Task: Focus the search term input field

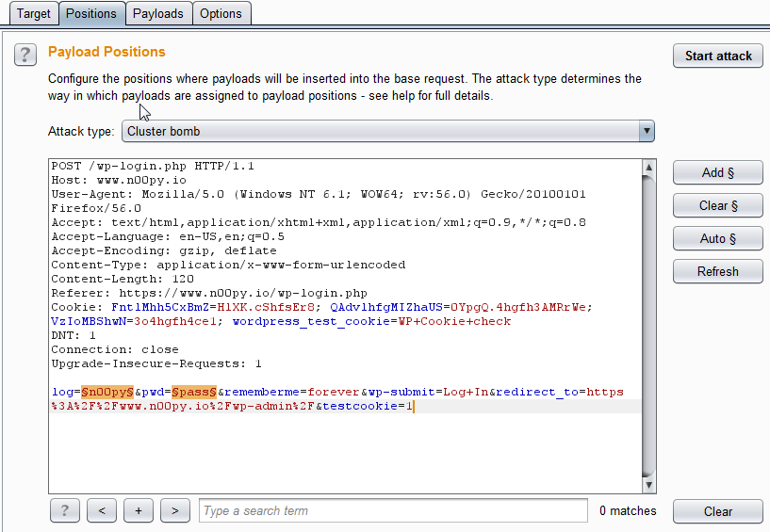Action: [x=393, y=511]
